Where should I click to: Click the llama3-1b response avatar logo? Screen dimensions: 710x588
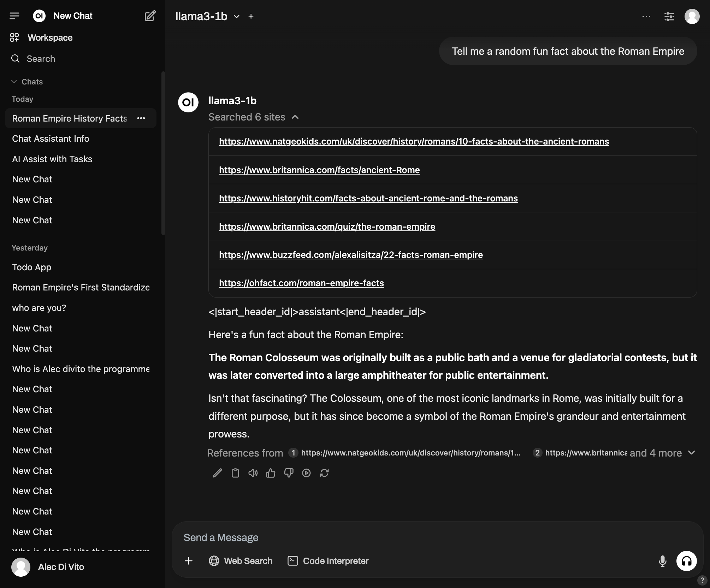point(188,102)
